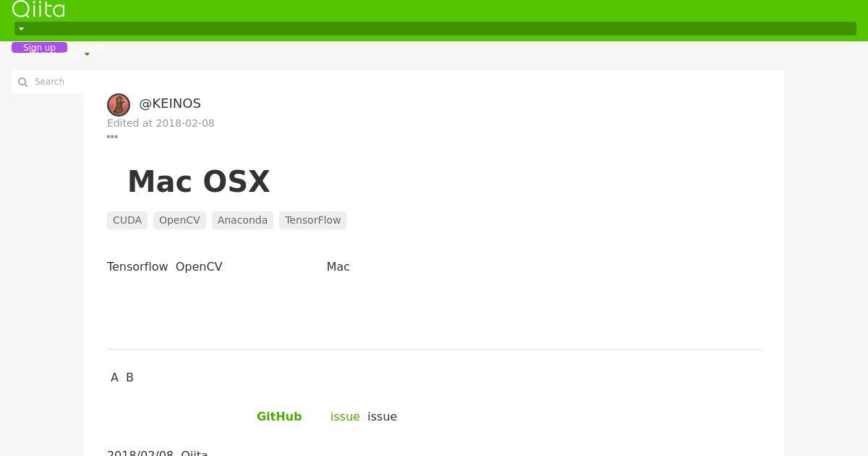Visit the @KEINOS profile link

coord(170,104)
